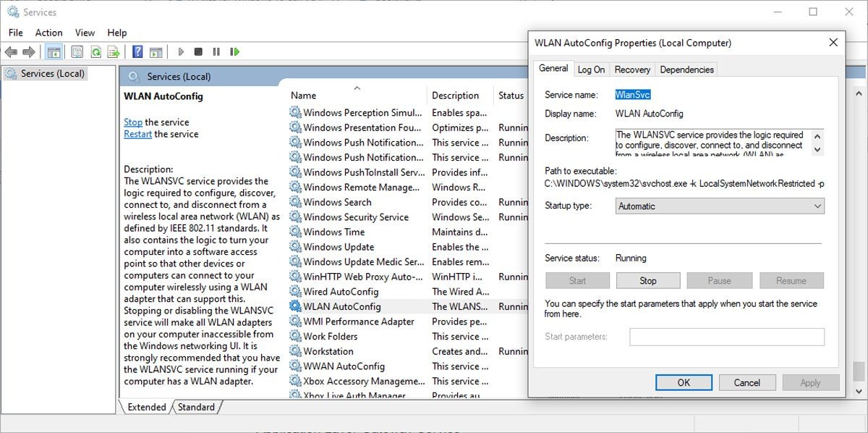Open Properties via the toolbar icon
The height and width of the screenshot is (433, 868).
77,52
